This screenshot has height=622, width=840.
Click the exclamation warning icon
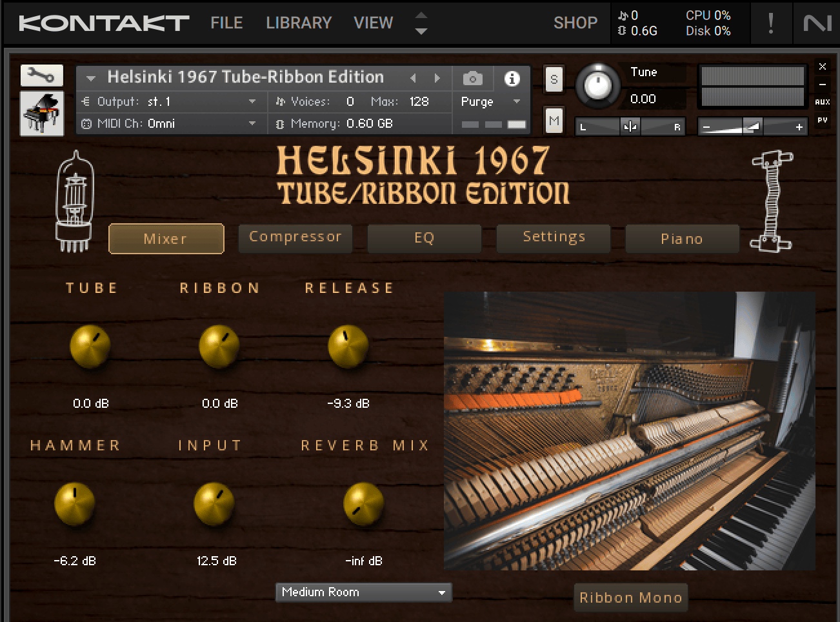click(770, 23)
